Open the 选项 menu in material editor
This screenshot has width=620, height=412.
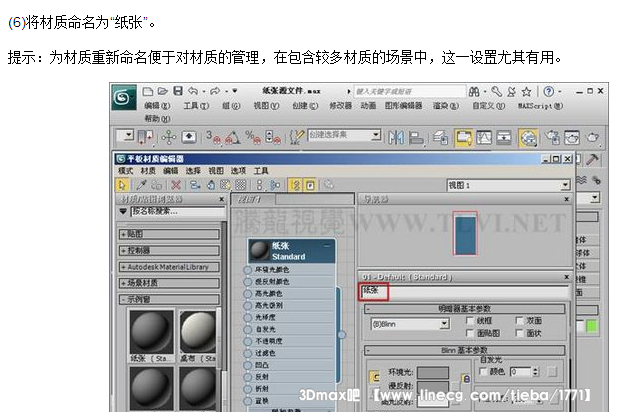point(238,170)
